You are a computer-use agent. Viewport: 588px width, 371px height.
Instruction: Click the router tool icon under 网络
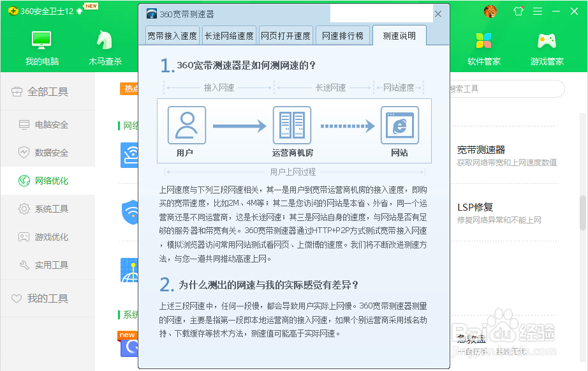click(x=129, y=155)
